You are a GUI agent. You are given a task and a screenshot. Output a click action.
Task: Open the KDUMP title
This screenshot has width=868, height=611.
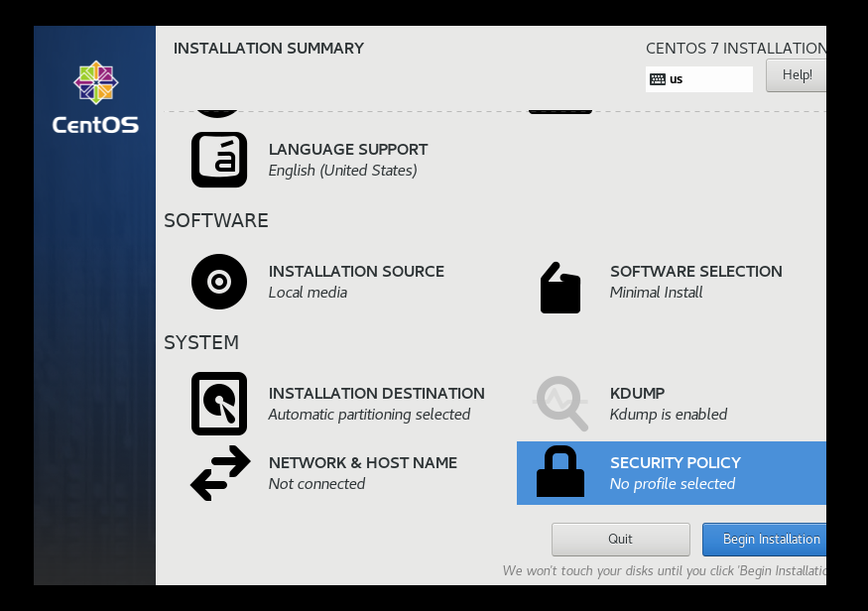pyautogui.click(x=637, y=394)
